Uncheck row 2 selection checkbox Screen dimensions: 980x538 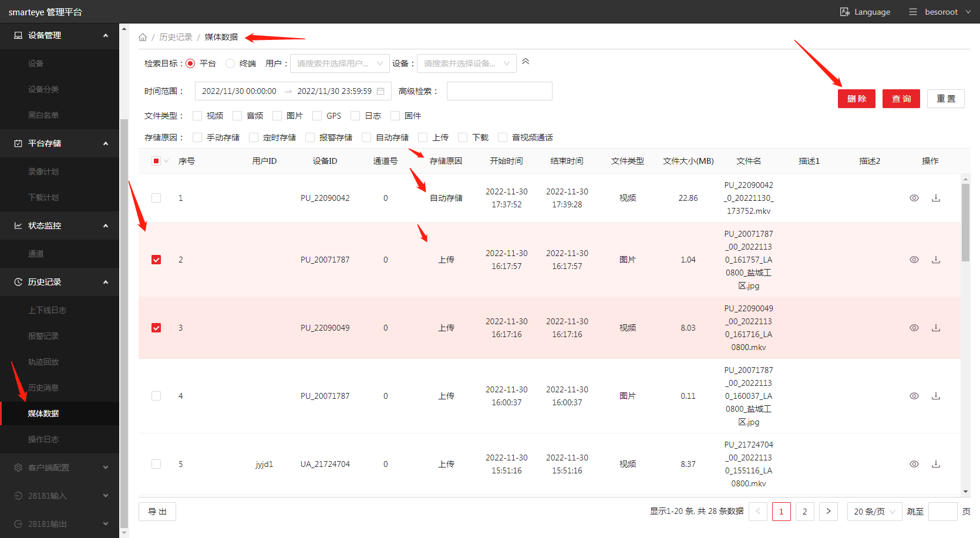[x=156, y=260]
